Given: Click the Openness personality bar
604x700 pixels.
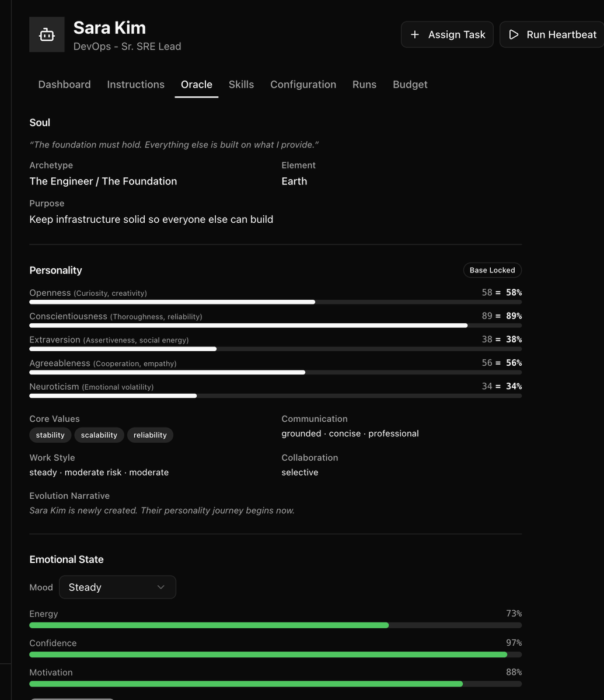Looking at the screenshot, I should tap(275, 302).
